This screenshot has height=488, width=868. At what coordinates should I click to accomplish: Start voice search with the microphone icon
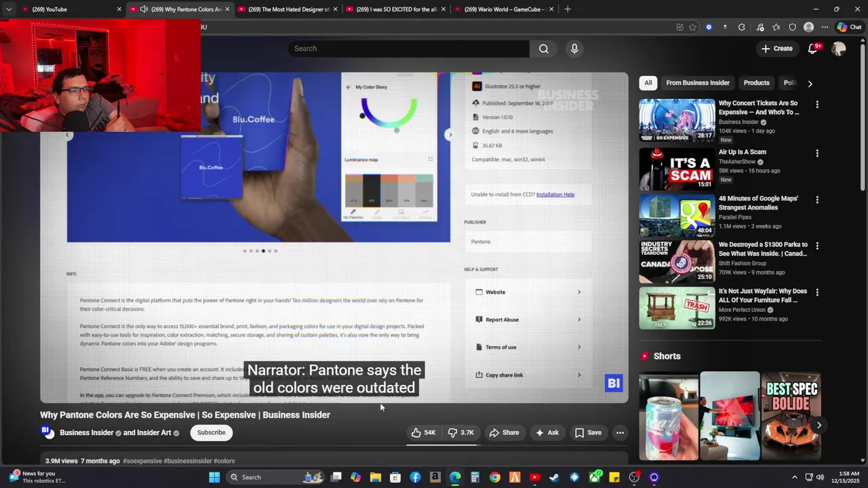click(574, 49)
